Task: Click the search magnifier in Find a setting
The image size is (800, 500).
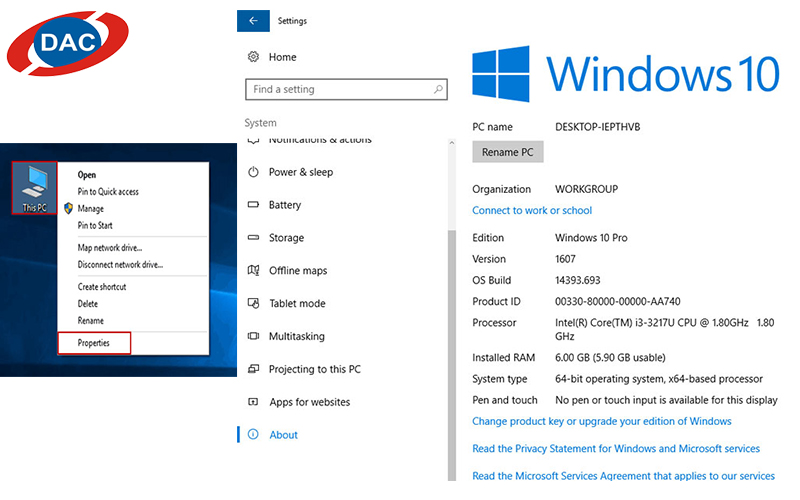Action: [438, 89]
